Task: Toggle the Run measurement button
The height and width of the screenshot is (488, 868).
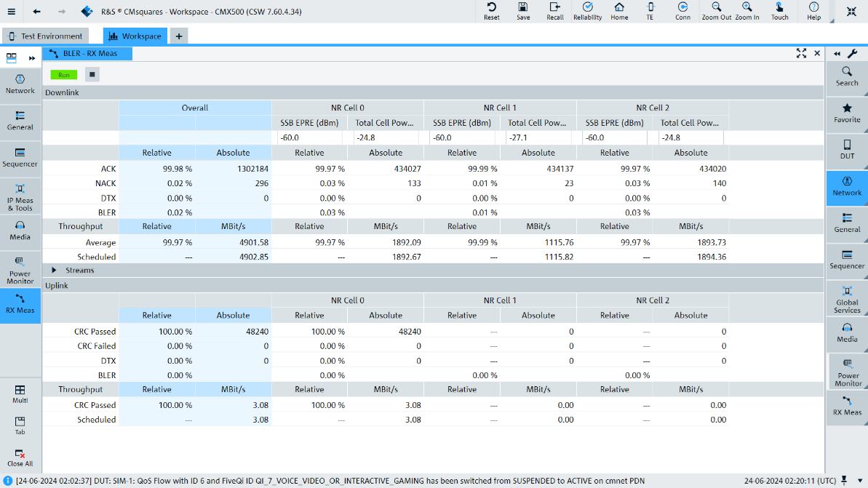Action: (x=64, y=75)
